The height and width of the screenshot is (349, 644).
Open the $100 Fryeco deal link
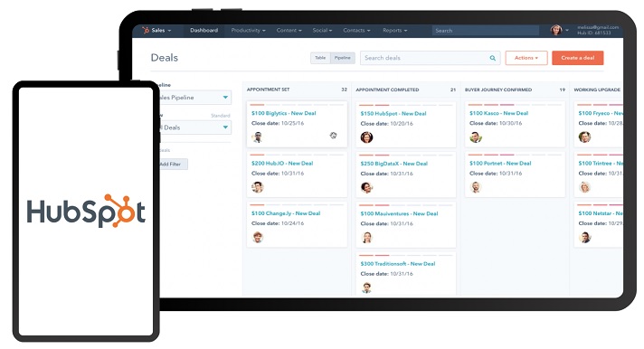tap(601, 113)
